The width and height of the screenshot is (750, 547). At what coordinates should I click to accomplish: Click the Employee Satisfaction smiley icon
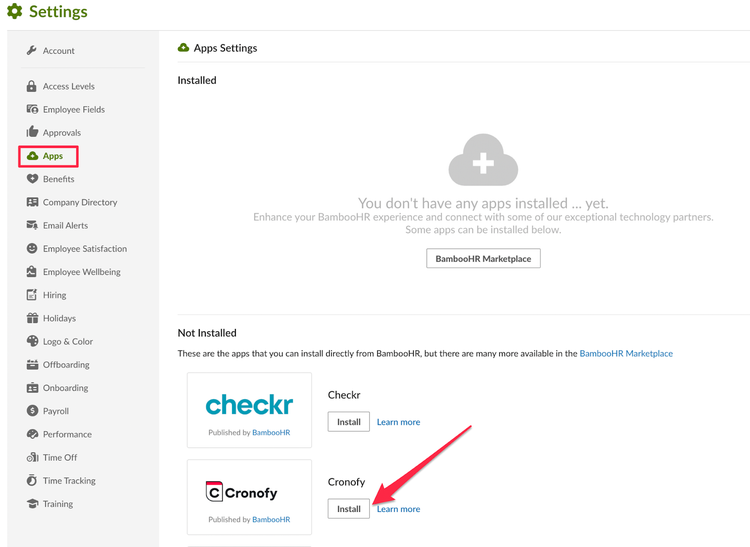(x=32, y=248)
